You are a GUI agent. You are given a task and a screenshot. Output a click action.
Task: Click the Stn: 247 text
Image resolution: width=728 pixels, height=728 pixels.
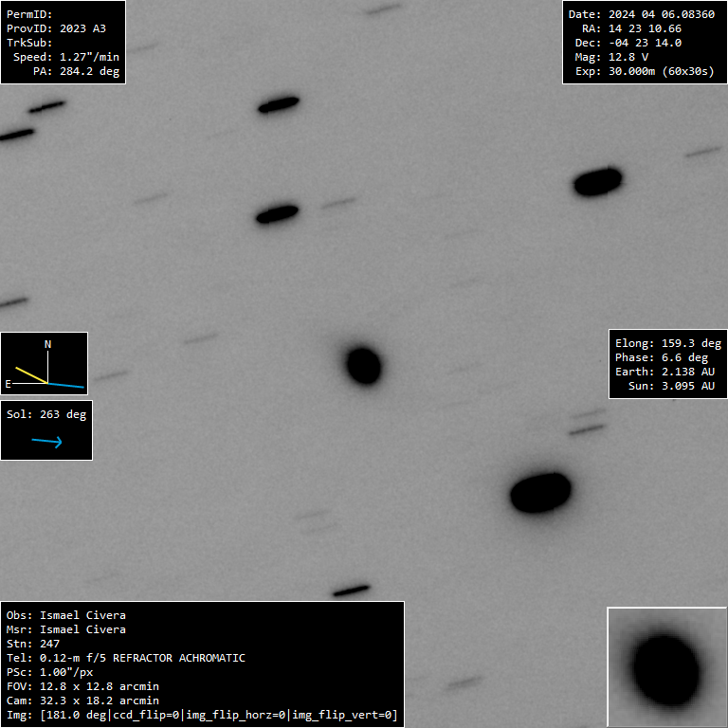point(33,644)
